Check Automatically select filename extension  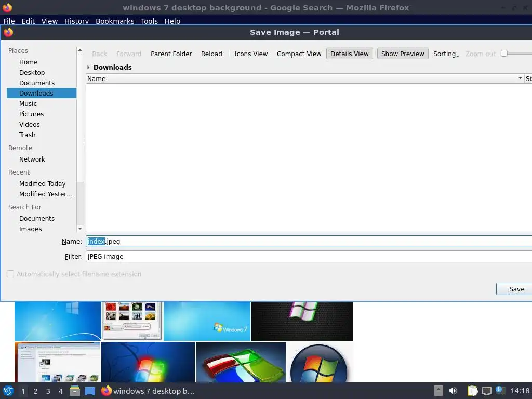[x=10, y=274]
